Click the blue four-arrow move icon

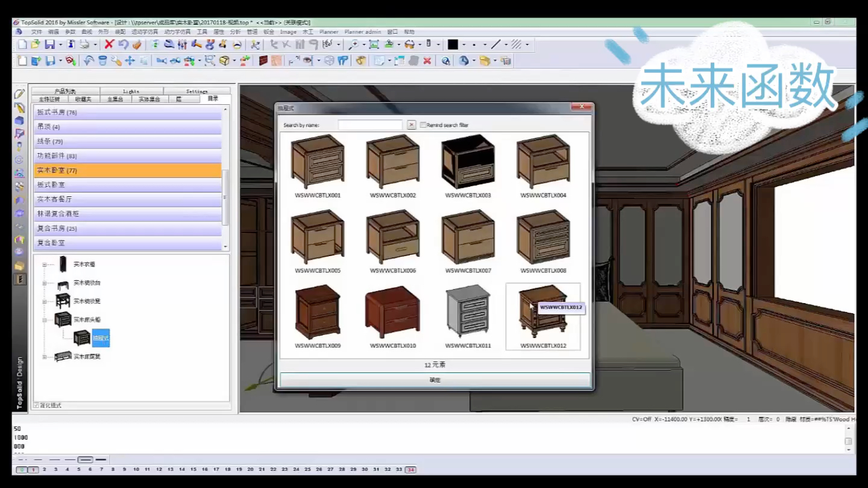pos(130,61)
